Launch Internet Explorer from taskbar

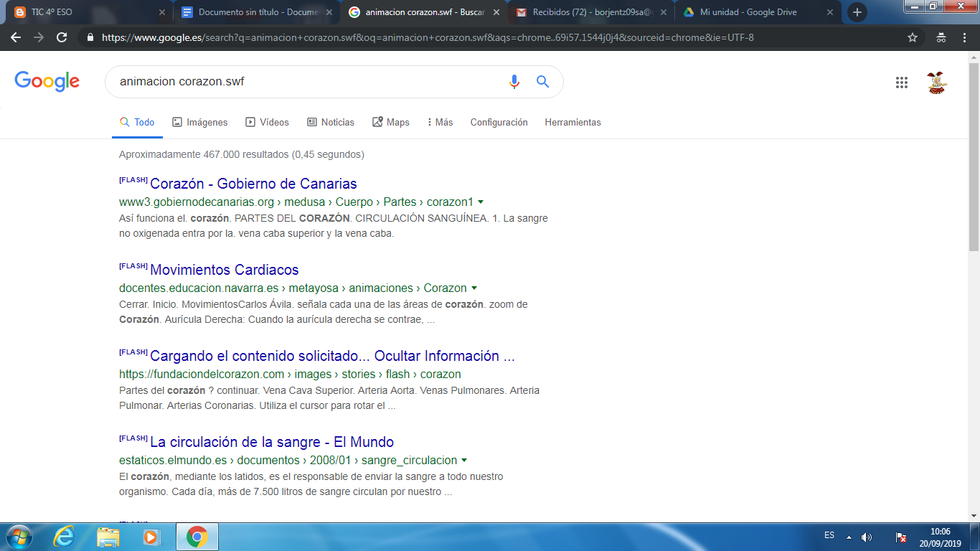(64, 537)
